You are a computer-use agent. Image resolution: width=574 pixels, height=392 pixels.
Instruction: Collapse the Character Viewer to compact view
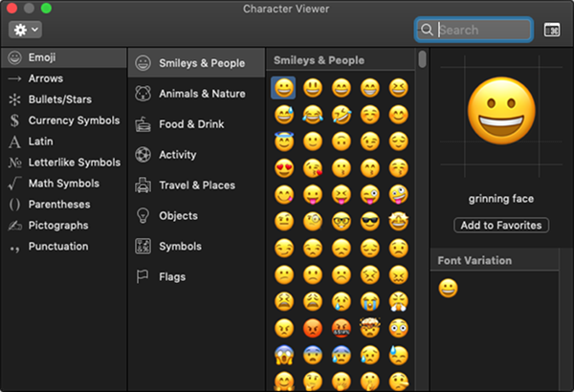click(552, 30)
